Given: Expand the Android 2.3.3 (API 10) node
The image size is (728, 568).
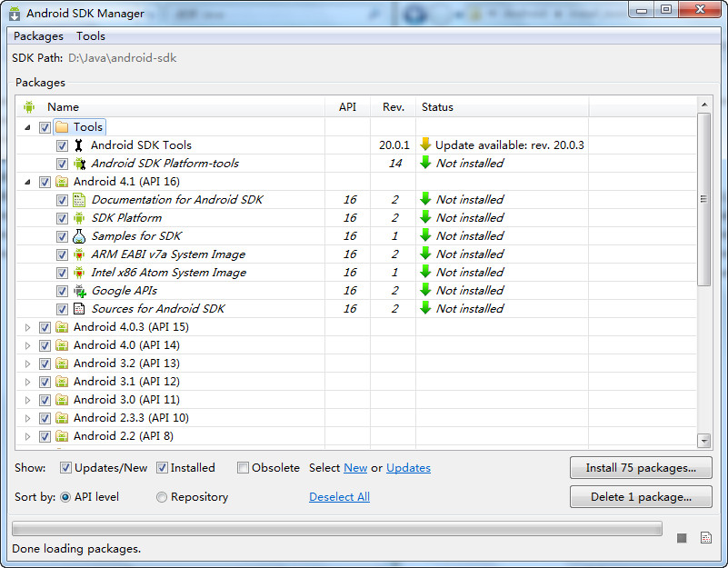Looking at the screenshot, I should point(28,418).
